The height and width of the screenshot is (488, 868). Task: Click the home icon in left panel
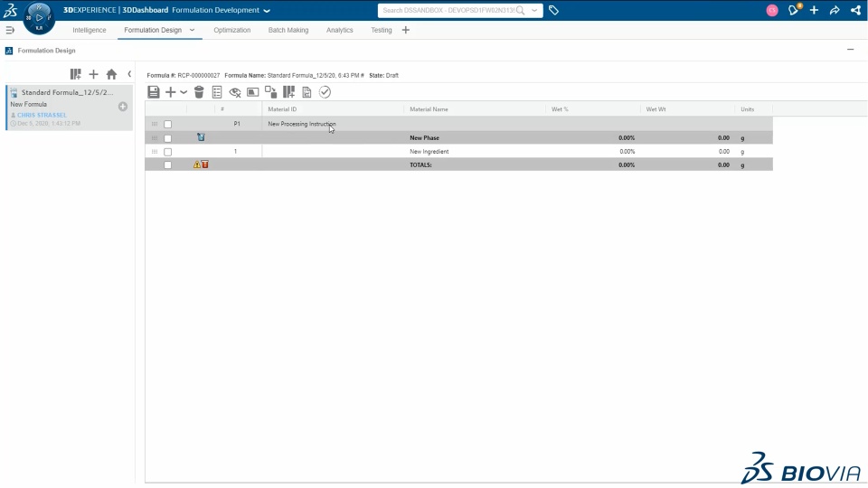[x=111, y=74]
